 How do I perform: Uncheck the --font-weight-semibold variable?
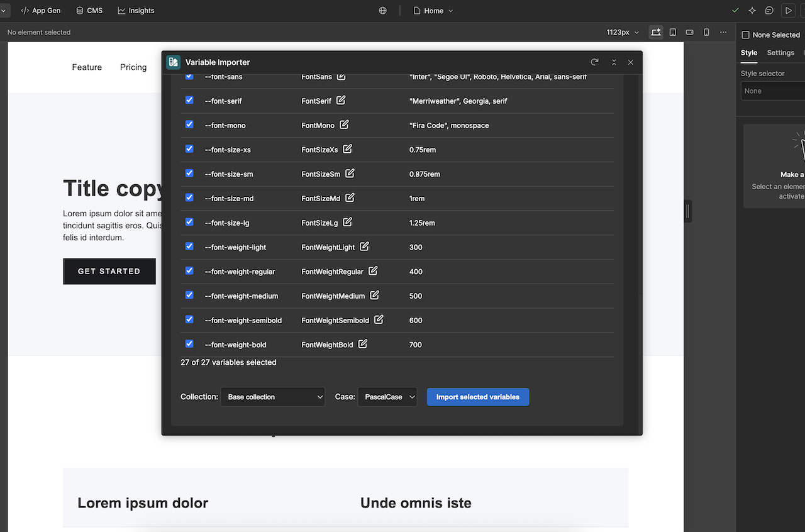[x=189, y=319]
